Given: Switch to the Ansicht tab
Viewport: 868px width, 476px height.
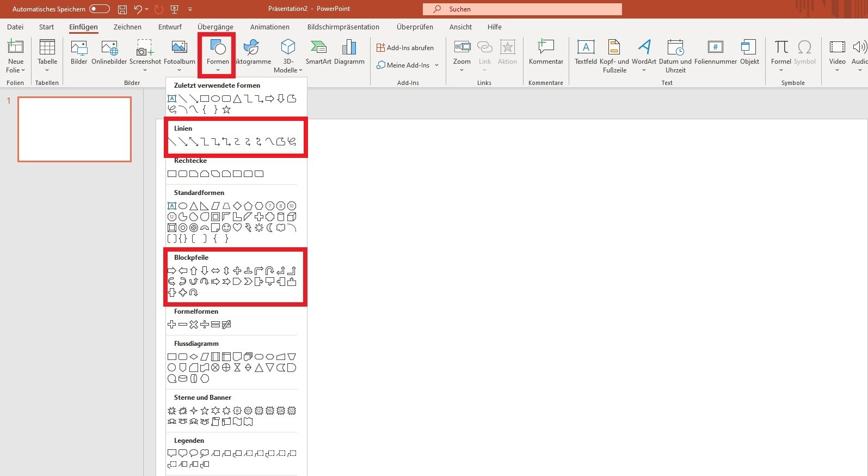Looking at the screenshot, I should click(460, 27).
